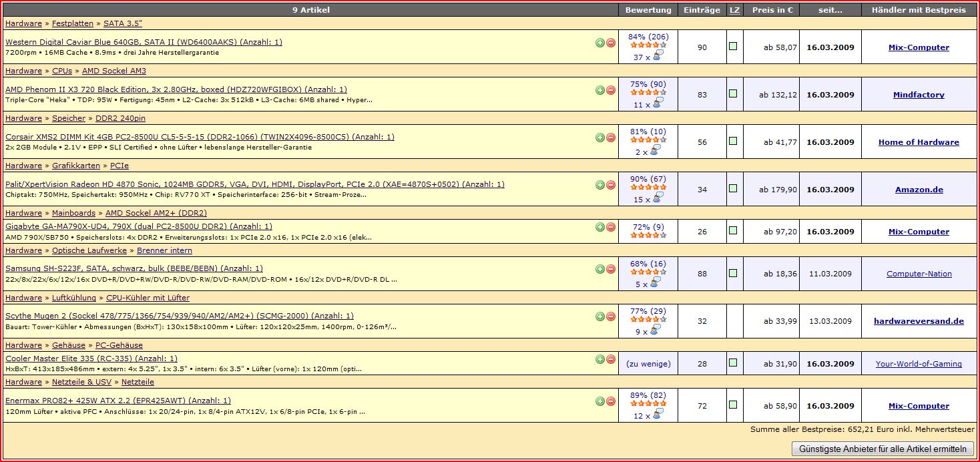Open the Netzteile & USV category link
The image size is (980, 462).
(x=81, y=382)
